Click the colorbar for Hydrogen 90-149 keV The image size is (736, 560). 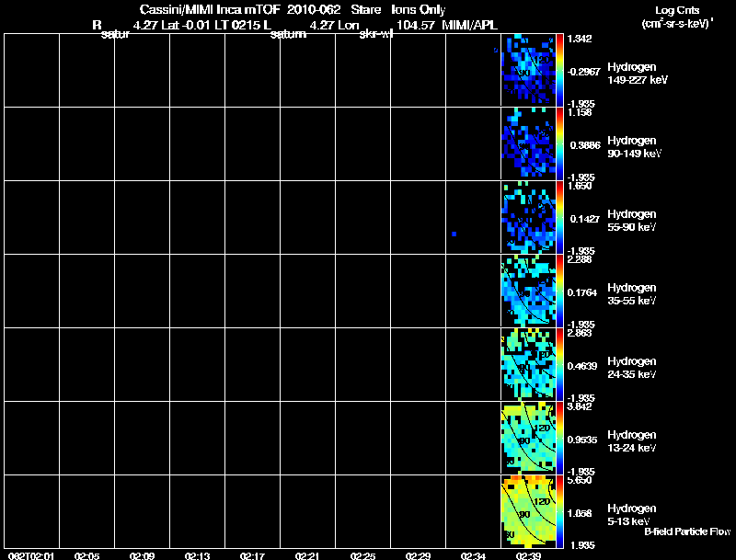(559, 143)
